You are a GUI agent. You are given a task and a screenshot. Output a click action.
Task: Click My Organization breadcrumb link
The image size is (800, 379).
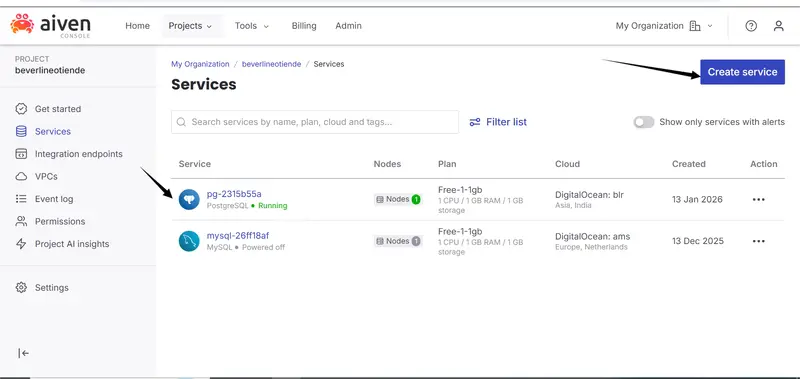(200, 64)
